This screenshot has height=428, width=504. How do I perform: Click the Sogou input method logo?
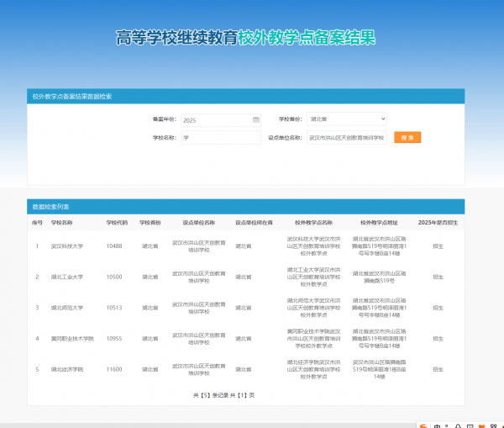[423, 426]
